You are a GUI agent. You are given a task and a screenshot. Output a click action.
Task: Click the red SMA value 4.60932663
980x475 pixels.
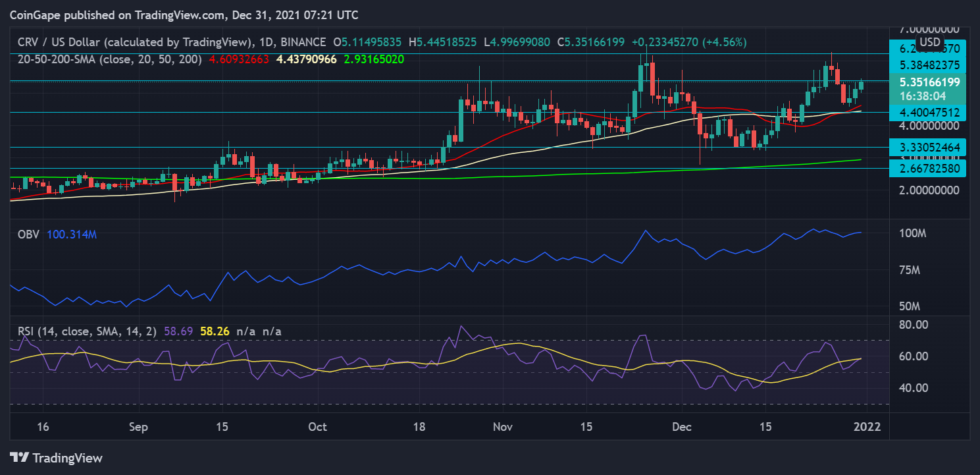click(240, 59)
